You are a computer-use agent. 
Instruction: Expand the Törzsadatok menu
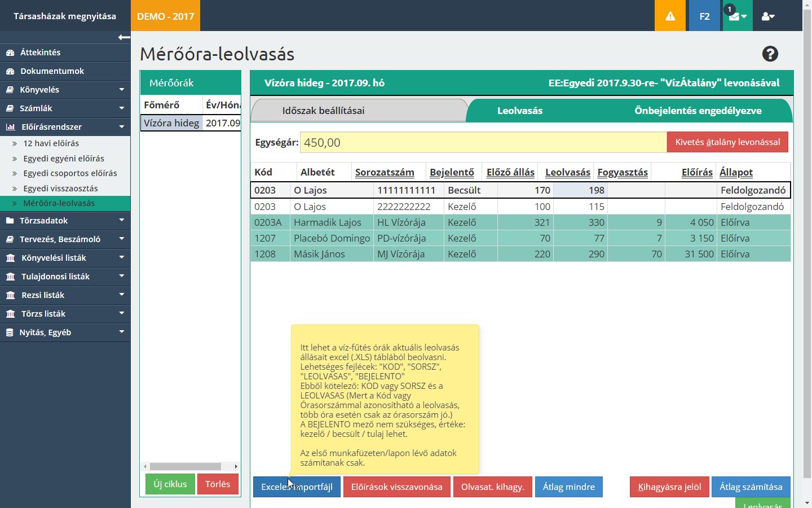[65, 221]
